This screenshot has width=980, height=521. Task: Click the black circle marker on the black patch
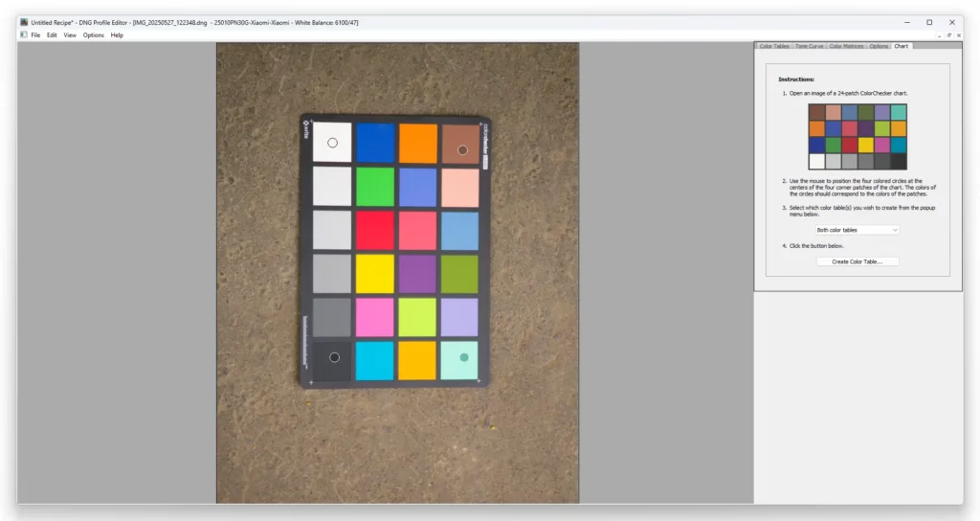334,357
